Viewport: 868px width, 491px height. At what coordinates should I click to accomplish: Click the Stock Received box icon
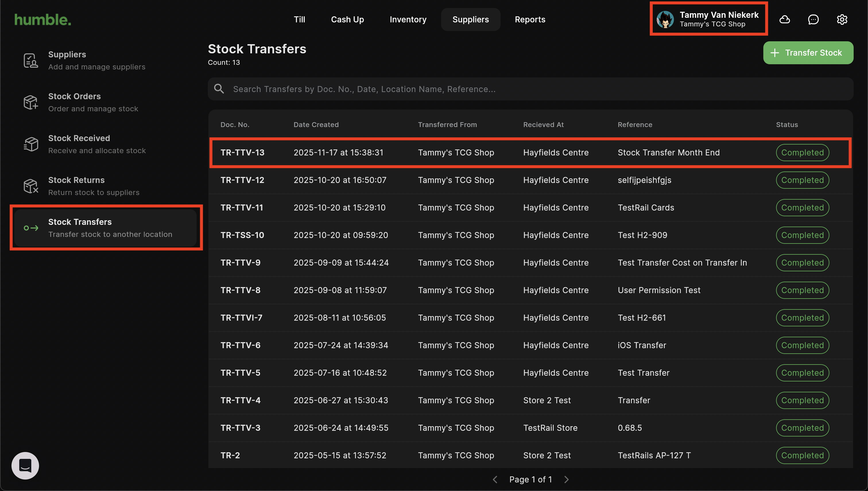[x=31, y=144]
